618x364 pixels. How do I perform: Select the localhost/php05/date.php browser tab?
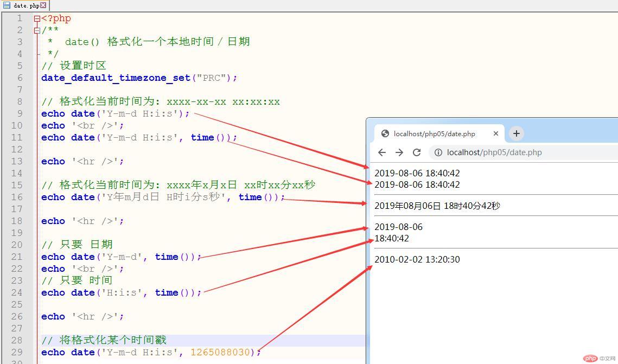(x=439, y=133)
